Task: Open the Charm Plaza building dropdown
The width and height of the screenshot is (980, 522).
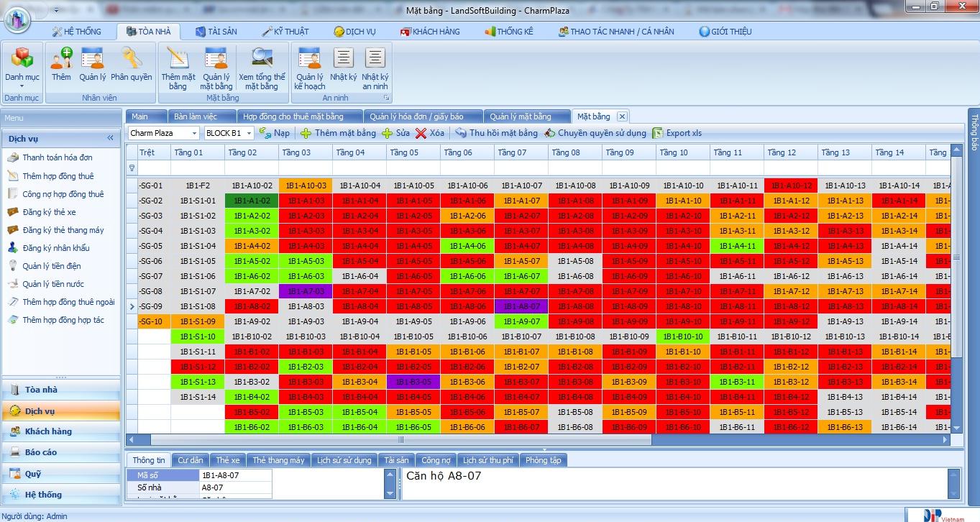Action: pyautogui.click(x=194, y=133)
